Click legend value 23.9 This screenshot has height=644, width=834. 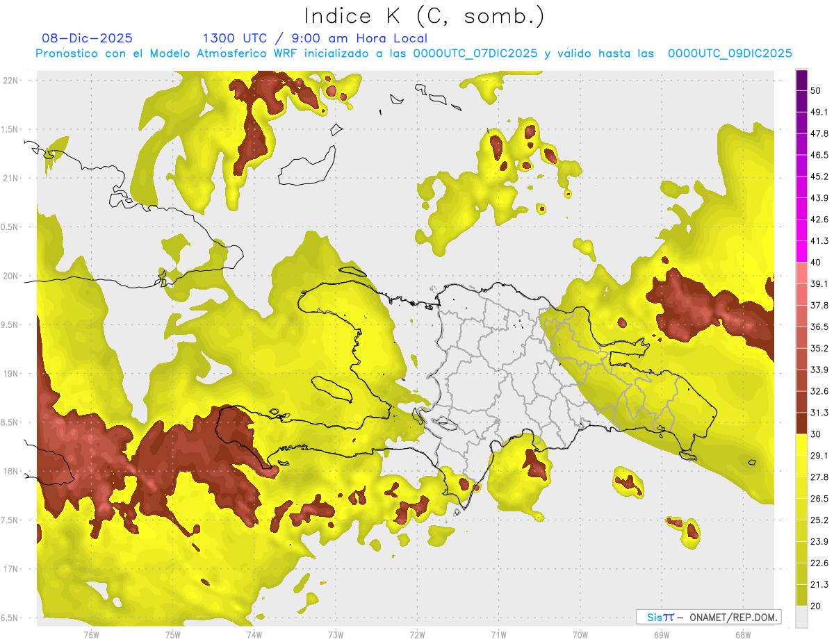819,542
